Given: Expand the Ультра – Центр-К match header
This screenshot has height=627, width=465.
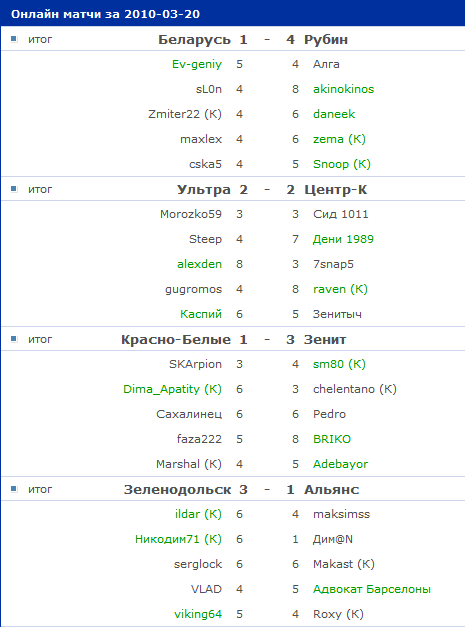Looking at the screenshot, I should (x=233, y=189).
